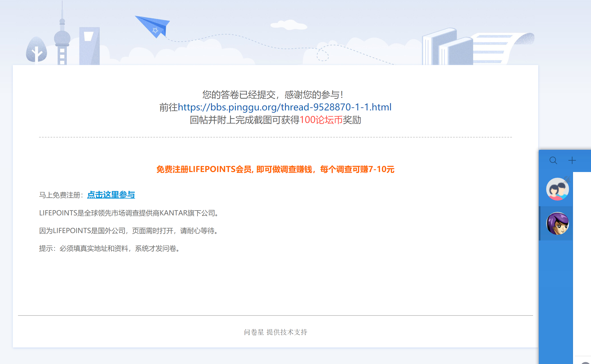The width and height of the screenshot is (591, 364).
Task: Open the group chat avatar with two people
Action: point(557,189)
